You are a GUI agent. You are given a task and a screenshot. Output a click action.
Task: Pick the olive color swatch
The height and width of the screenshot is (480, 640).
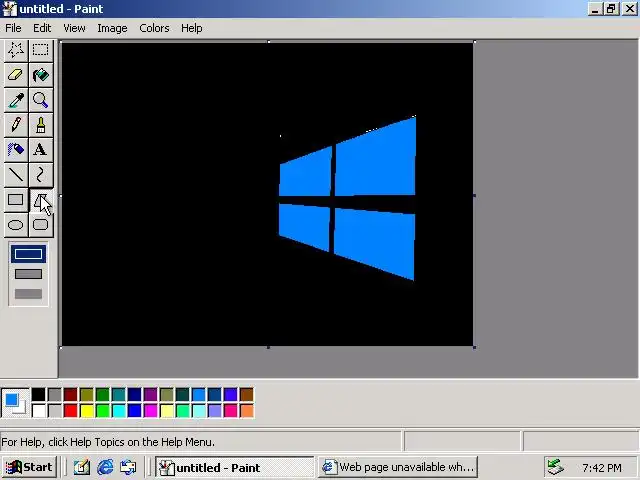(87, 395)
